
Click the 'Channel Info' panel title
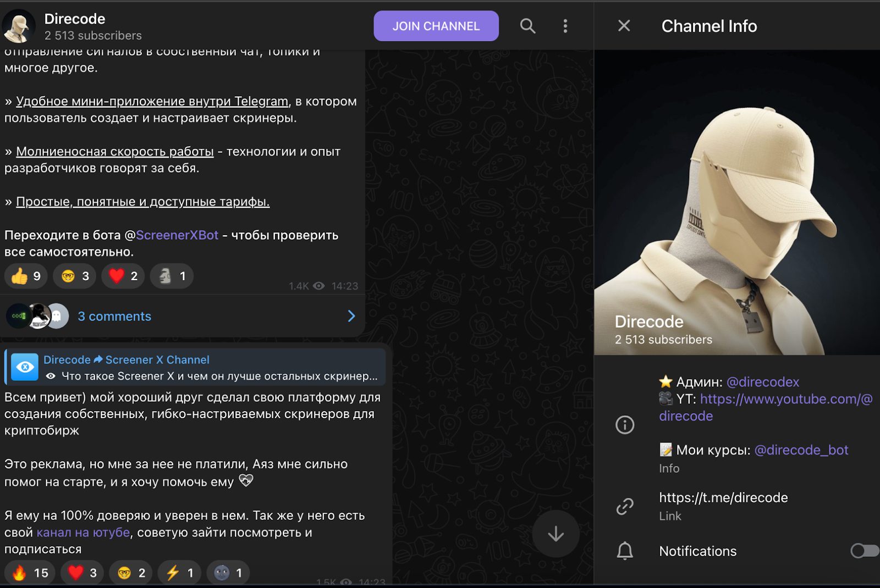[709, 26]
